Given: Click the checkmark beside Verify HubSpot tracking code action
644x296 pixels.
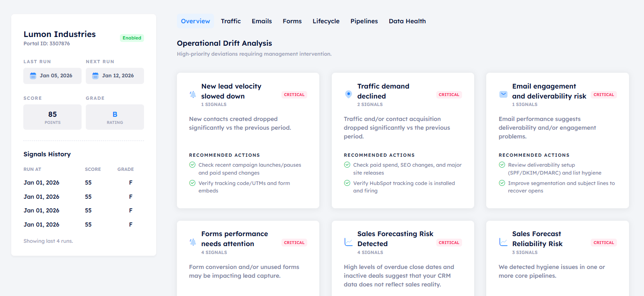Looking at the screenshot, I should 347,183.
